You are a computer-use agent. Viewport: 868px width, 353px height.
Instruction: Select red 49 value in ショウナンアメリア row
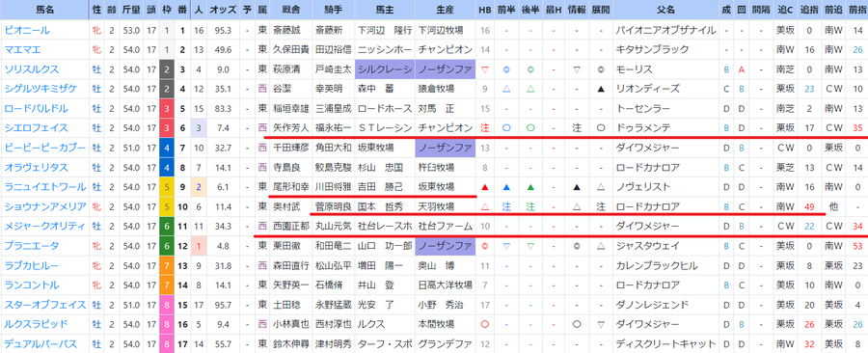[x=809, y=207]
